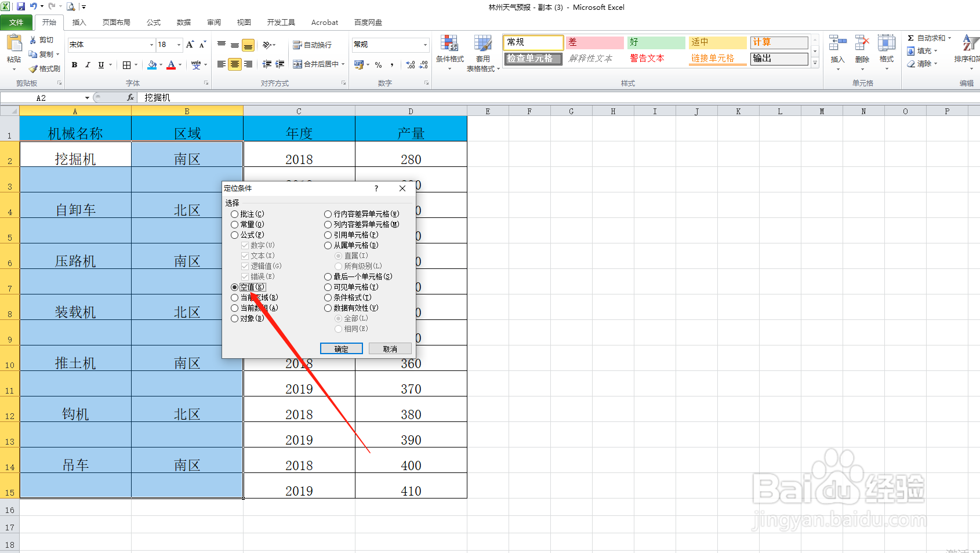Increase font size with the larger A icon
The image size is (980, 553).
190,45
